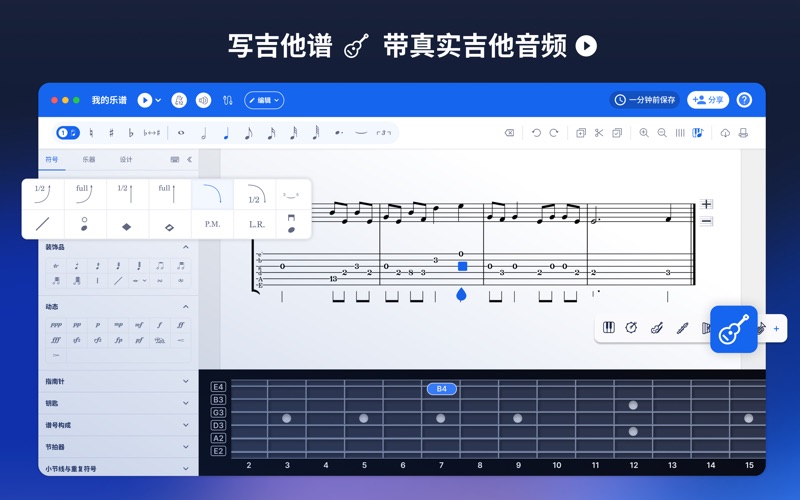Select the highlighted blue release bend symbol
The height and width of the screenshot is (500, 800).
(x=212, y=194)
